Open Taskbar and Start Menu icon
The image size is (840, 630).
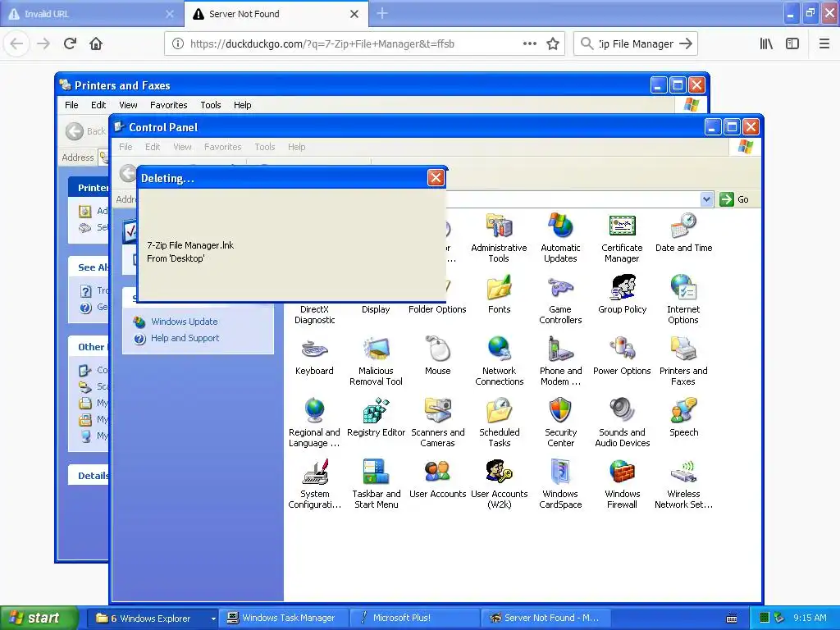[x=376, y=484]
